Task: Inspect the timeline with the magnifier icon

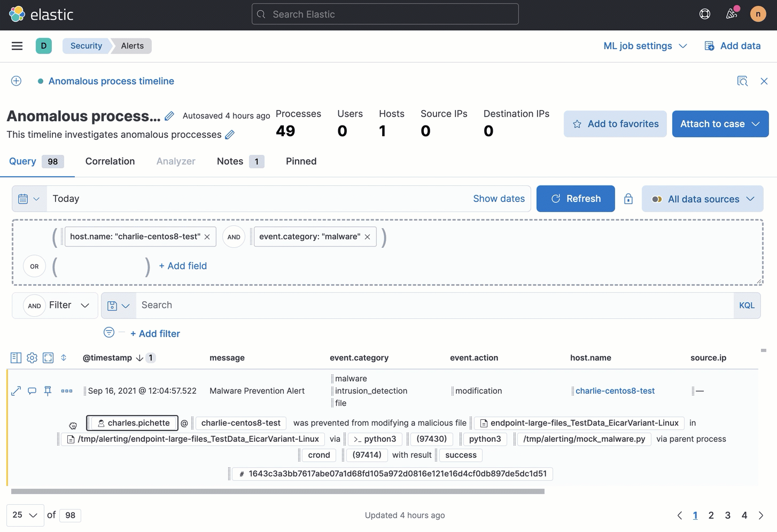Action: (742, 81)
